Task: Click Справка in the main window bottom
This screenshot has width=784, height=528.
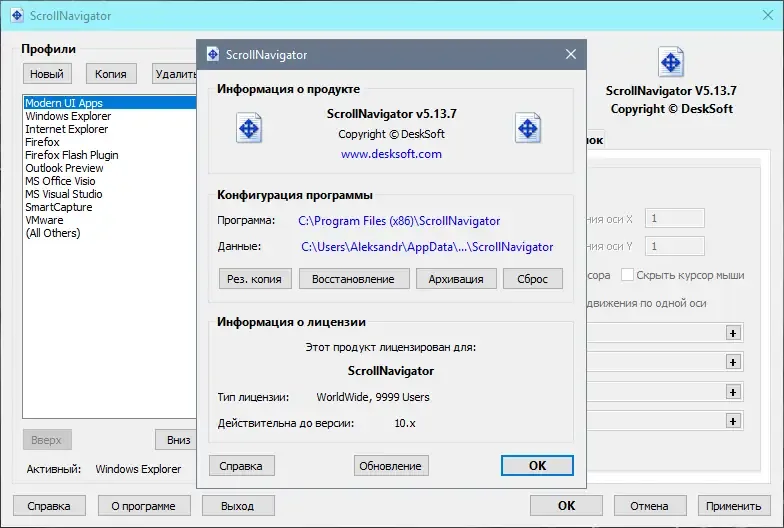Action: [x=49, y=506]
